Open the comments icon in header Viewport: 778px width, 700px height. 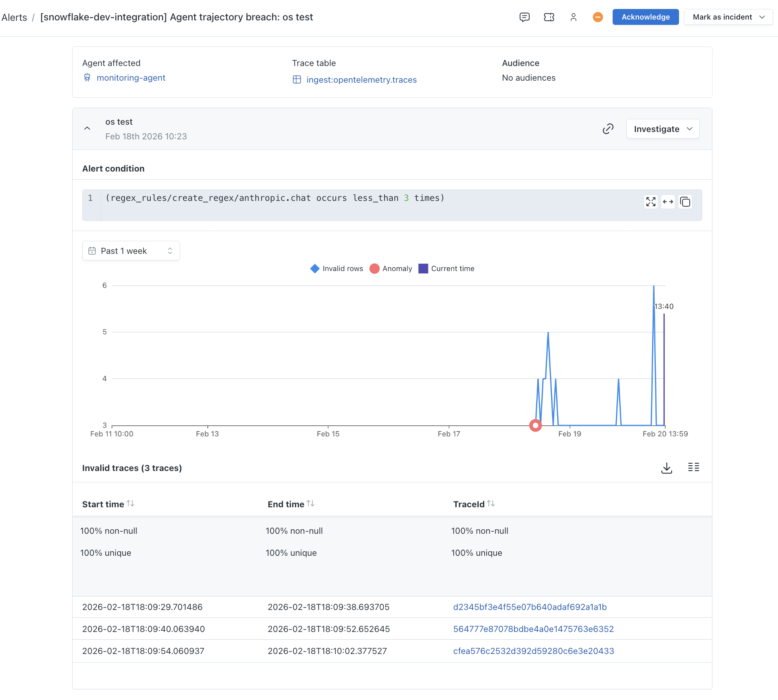525,17
